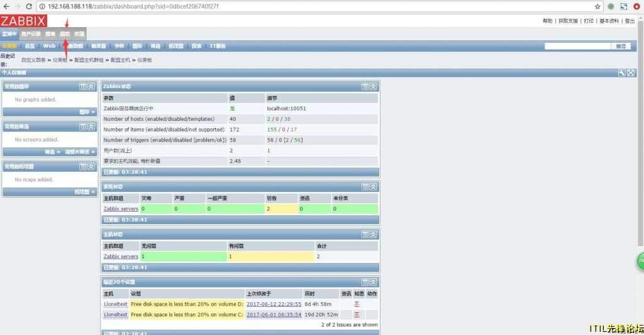This screenshot has width=644, height=335.
Task: Open the 2017-06-01 06:35:54 last change link
Action: [x=274, y=314]
